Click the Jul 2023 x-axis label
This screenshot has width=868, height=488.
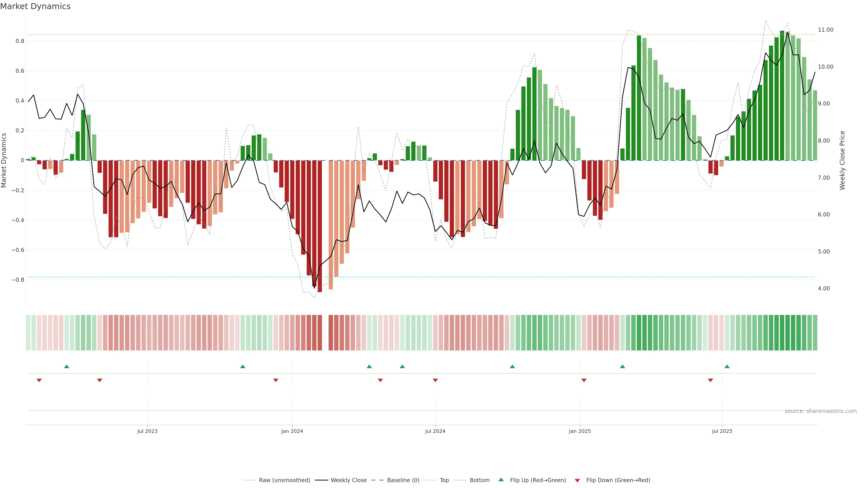tap(147, 431)
